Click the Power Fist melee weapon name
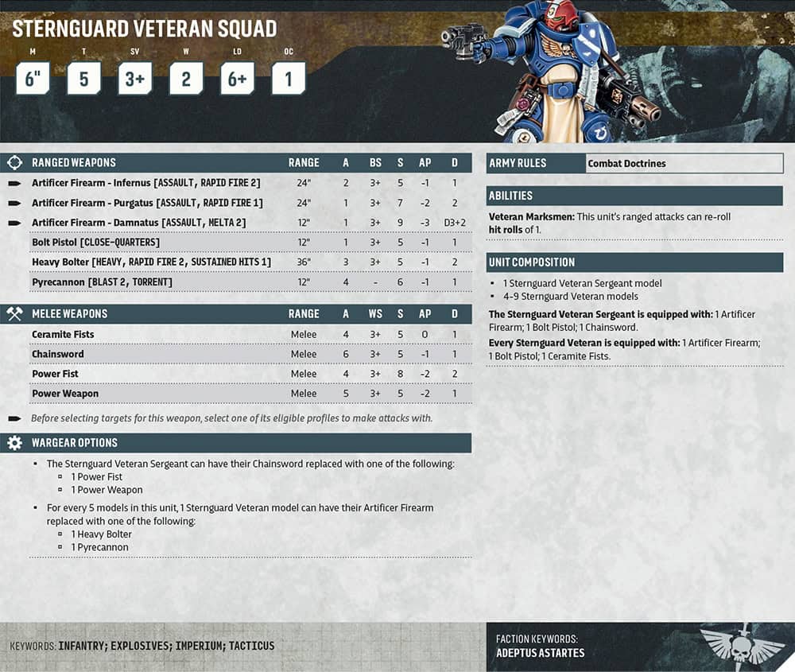 coord(55,374)
